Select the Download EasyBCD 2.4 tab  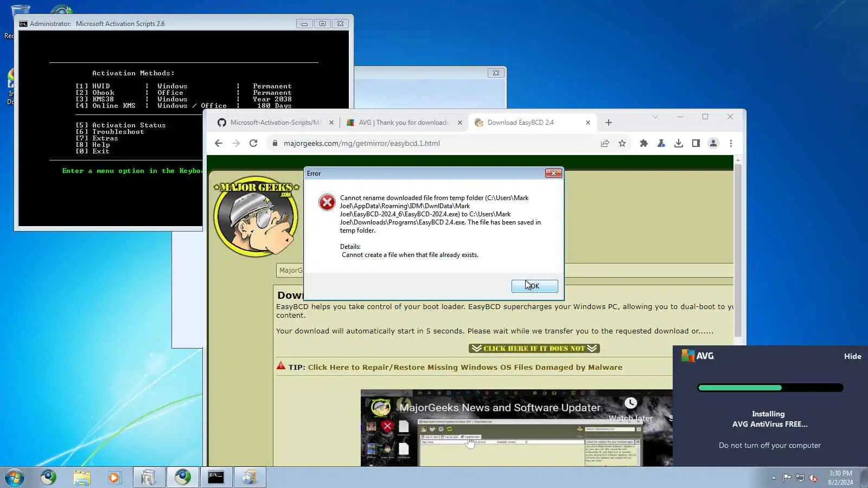pos(532,123)
